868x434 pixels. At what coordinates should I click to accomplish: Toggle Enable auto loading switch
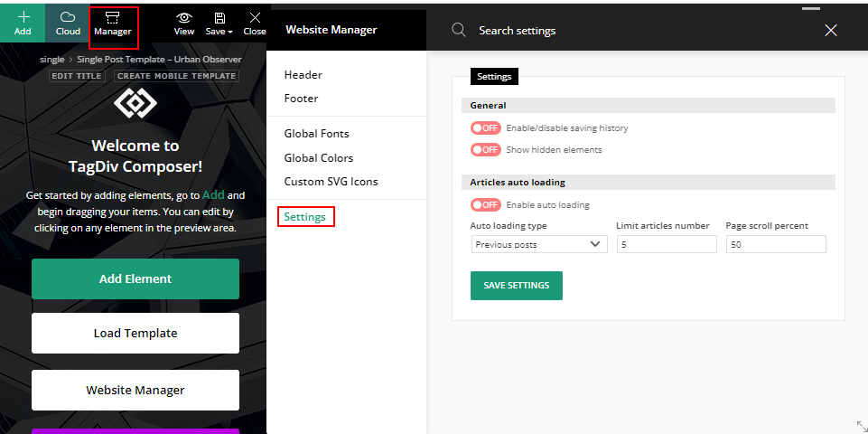(485, 205)
